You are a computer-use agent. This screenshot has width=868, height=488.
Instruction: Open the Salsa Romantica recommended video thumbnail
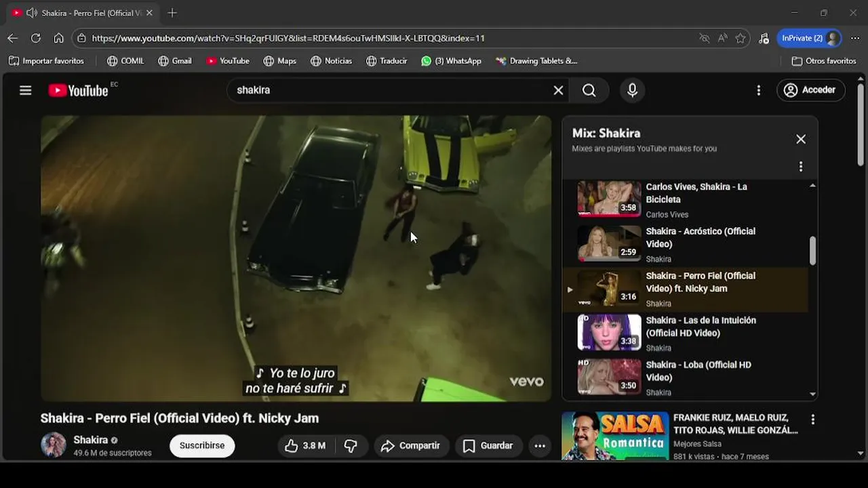coord(615,436)
